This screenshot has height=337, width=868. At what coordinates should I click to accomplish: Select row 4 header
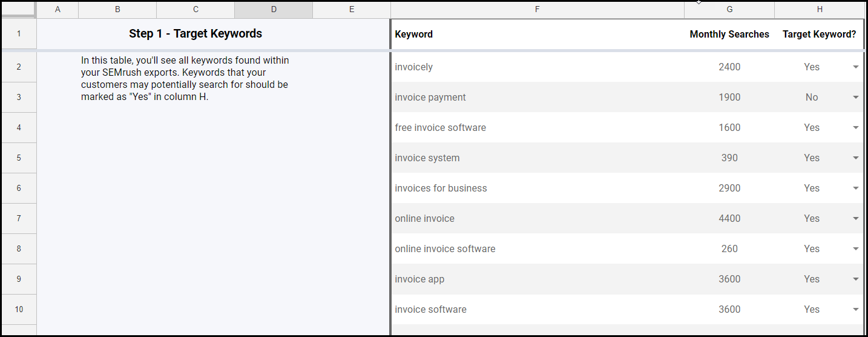[x=19, y=127]
